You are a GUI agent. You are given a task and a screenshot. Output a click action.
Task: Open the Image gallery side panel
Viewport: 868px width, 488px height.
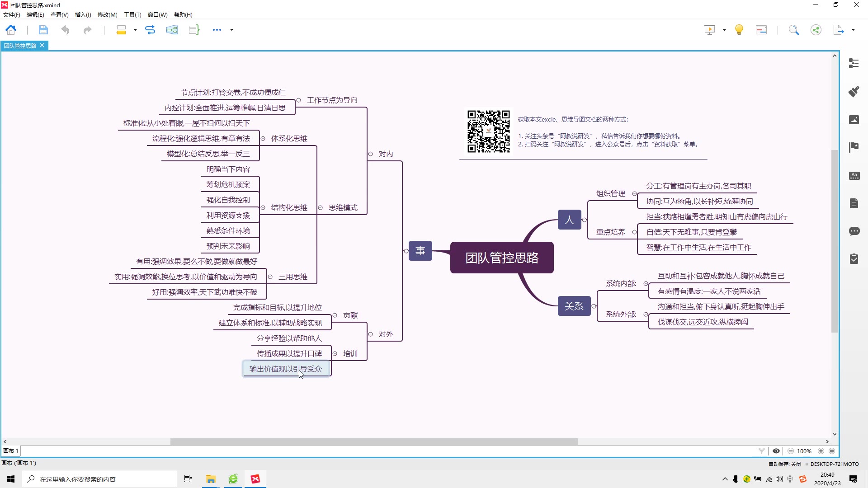[854, 119]
